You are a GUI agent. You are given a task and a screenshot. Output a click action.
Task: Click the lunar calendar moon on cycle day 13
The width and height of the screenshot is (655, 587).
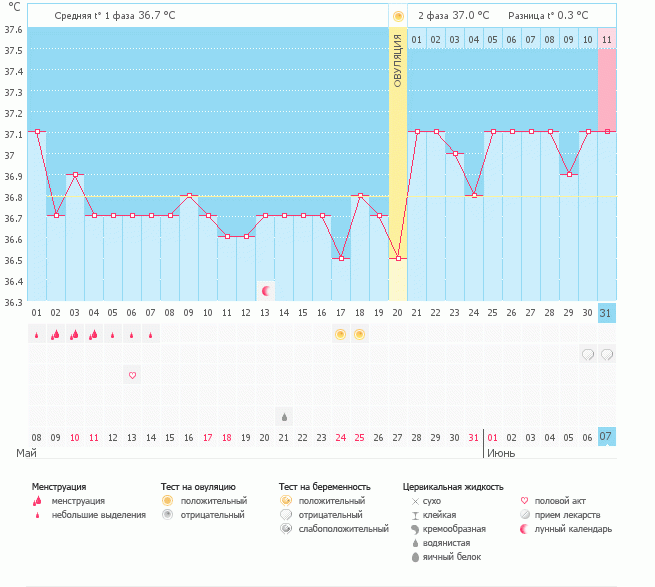(x=266, y=291)
